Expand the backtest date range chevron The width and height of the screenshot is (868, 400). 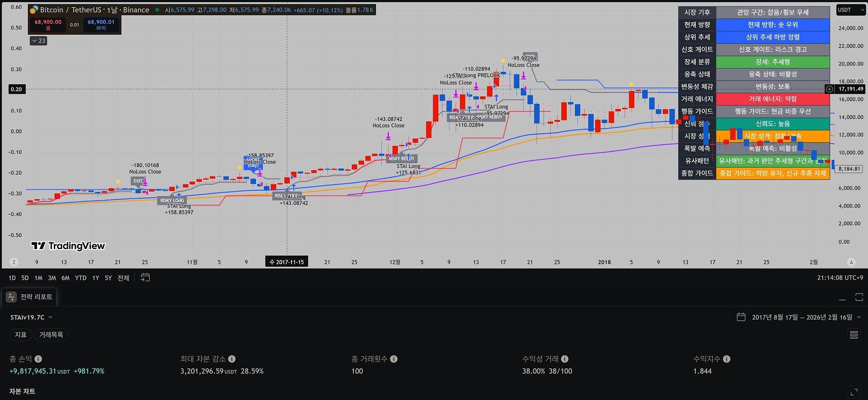pos(859,317)
